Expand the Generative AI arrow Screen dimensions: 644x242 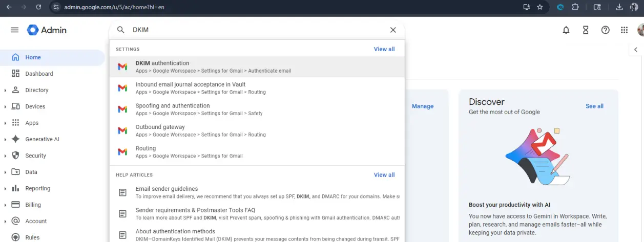pos(5,140)
